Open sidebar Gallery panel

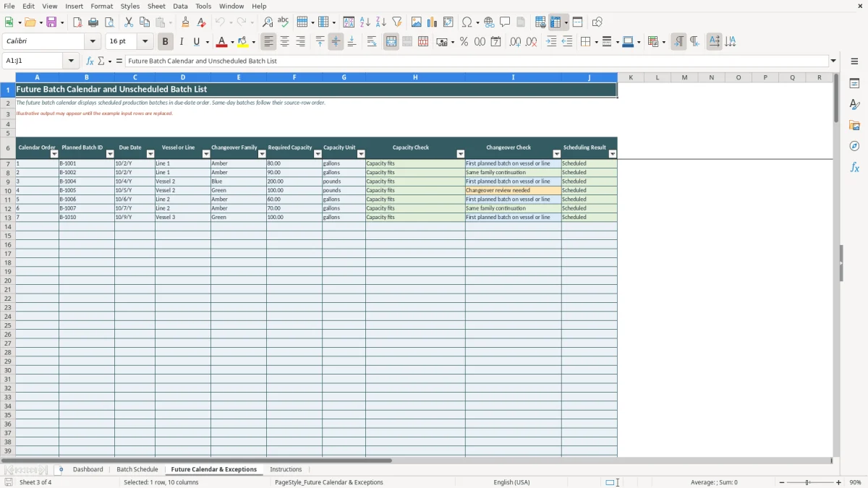854,125
